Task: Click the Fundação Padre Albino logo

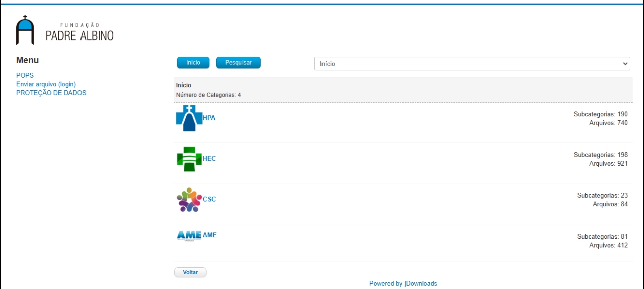Action: [65, 30]
